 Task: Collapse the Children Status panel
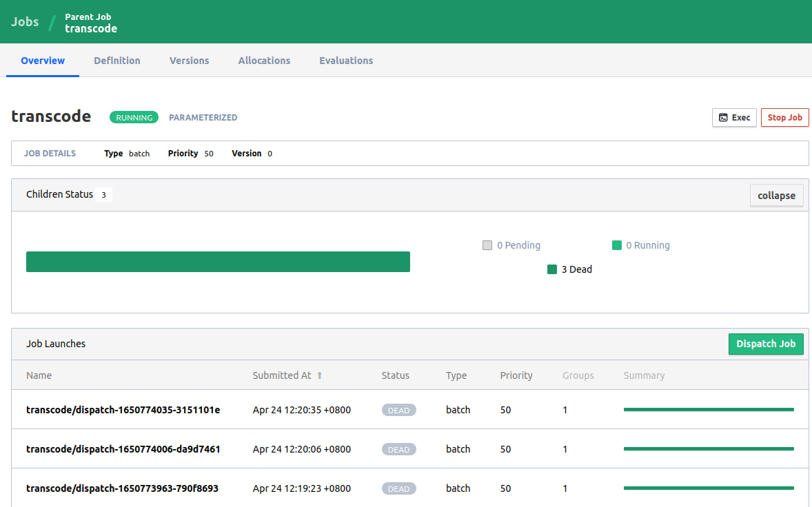tap(776, 196)
